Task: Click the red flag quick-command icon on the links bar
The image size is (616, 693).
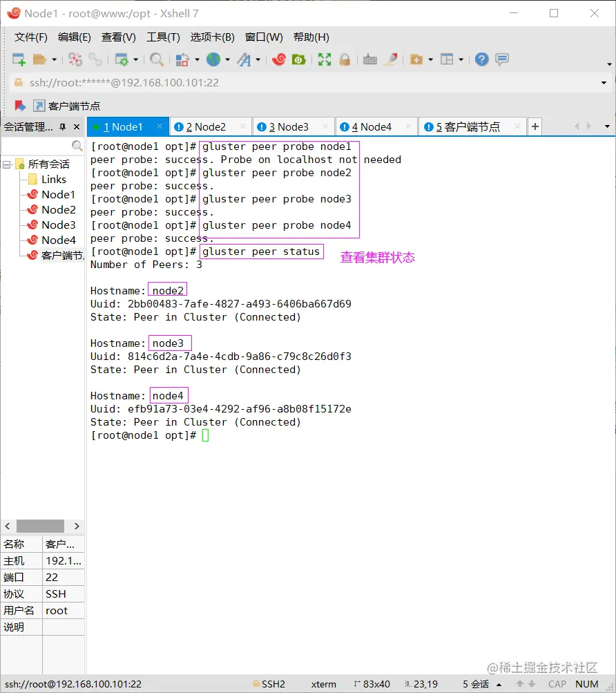Action: pyautogui.click(x=20, y=106)
